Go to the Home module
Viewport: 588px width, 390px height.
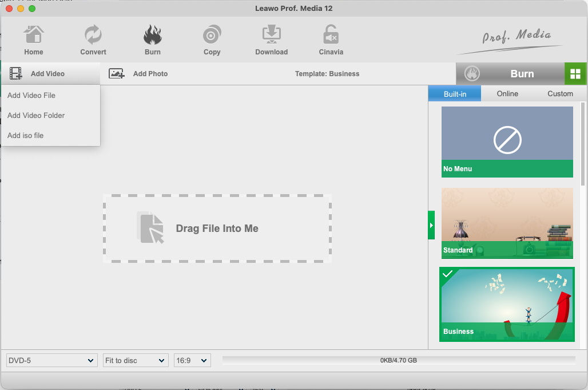point(34,40)
